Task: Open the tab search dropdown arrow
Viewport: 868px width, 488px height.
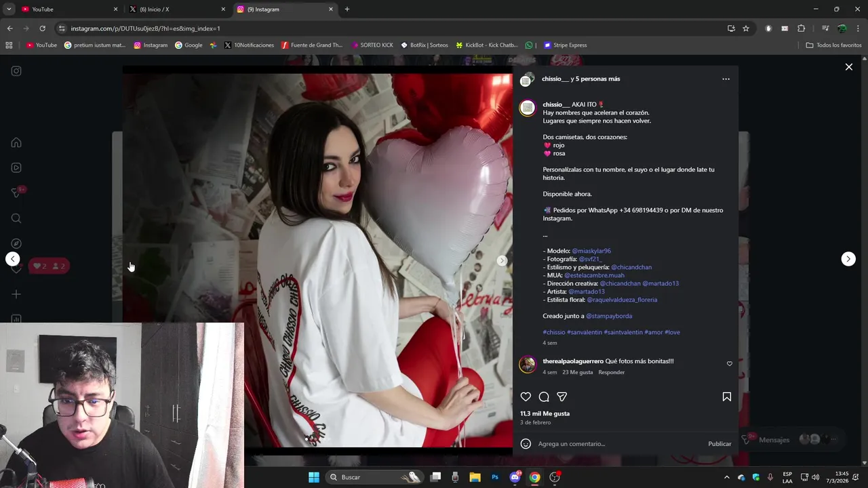Action: [x=9, y=9]
